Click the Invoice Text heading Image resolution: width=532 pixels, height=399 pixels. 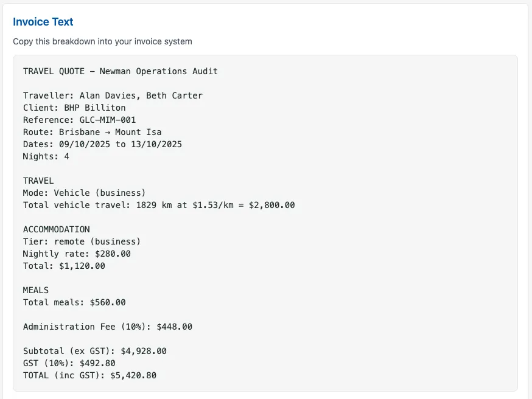43,22
